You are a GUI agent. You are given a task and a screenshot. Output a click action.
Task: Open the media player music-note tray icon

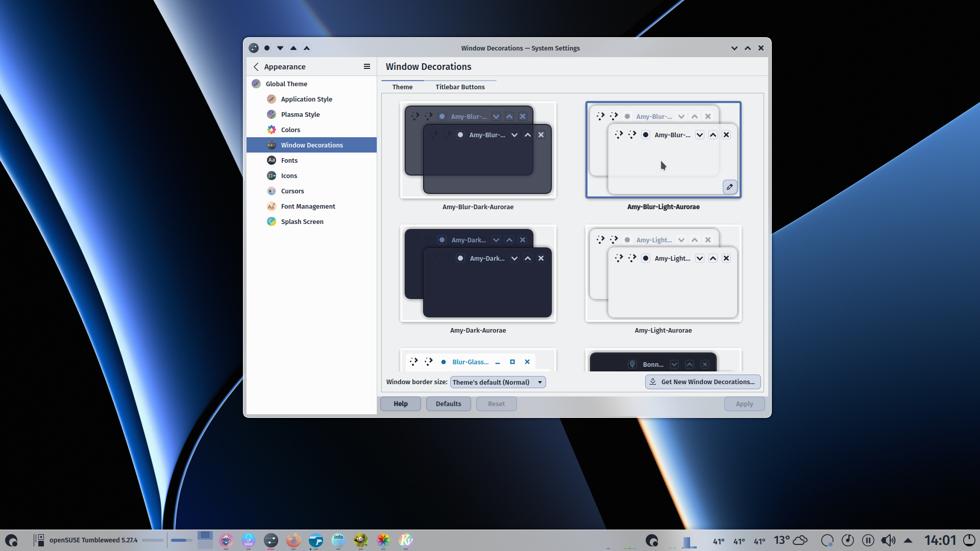click(x=848, y=540)
